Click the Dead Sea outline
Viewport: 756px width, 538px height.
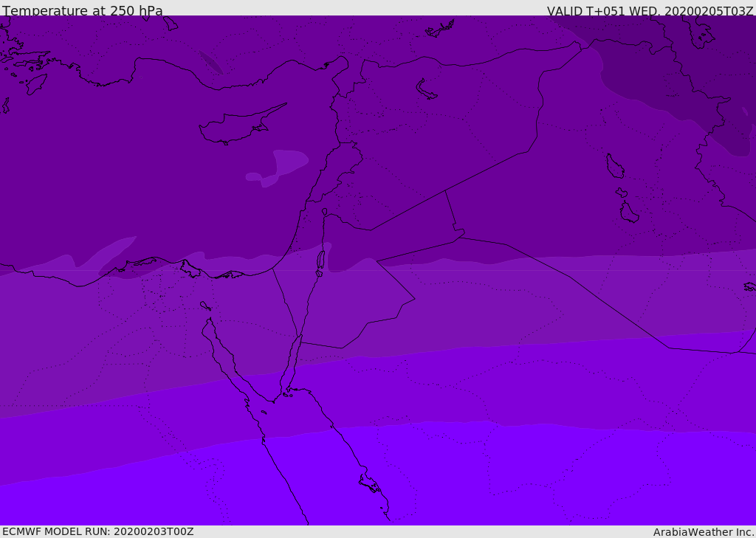click(320, 261)
